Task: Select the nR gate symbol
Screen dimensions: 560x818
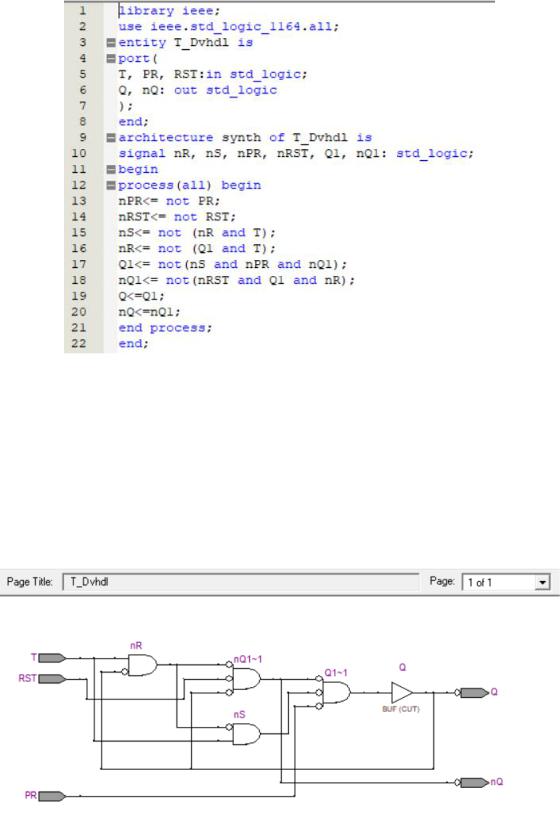Action: point(142,665)
